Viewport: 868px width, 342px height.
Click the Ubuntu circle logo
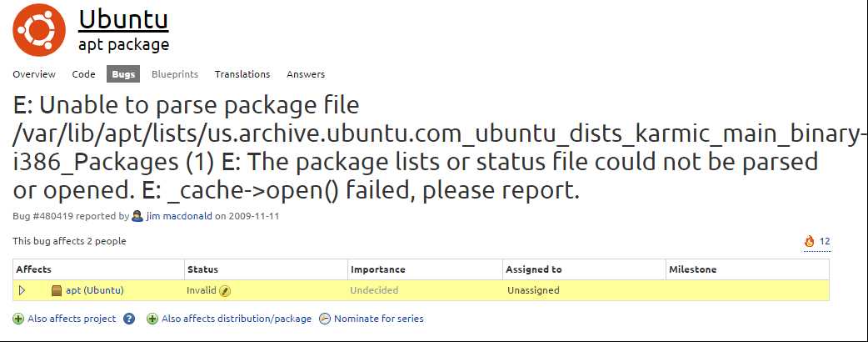point(39,30)
